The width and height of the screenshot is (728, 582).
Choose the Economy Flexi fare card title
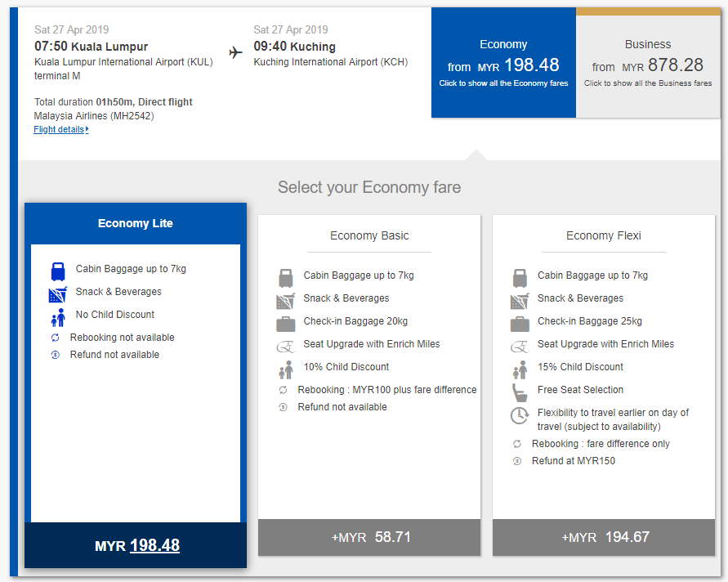(x=604, y=235)
